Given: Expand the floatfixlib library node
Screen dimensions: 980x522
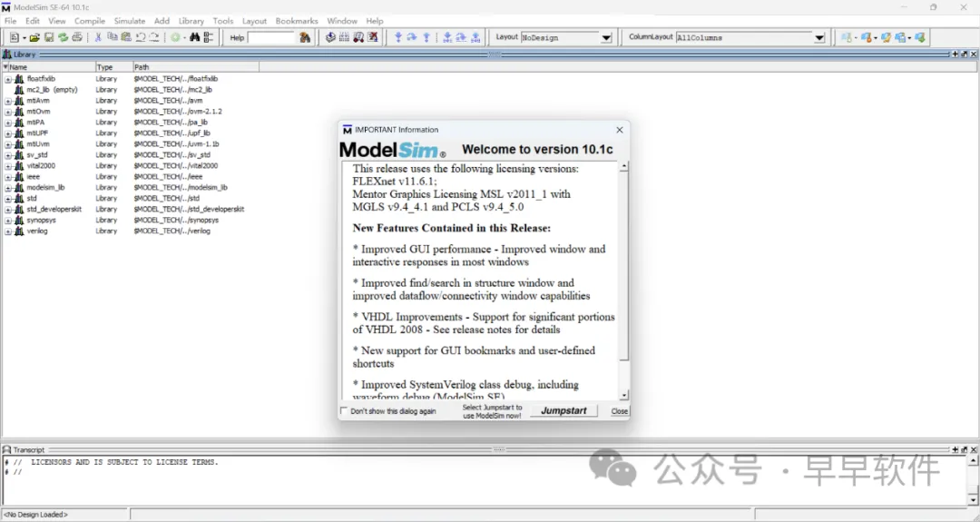Looking at the screenshot, I should pos(7,79).
